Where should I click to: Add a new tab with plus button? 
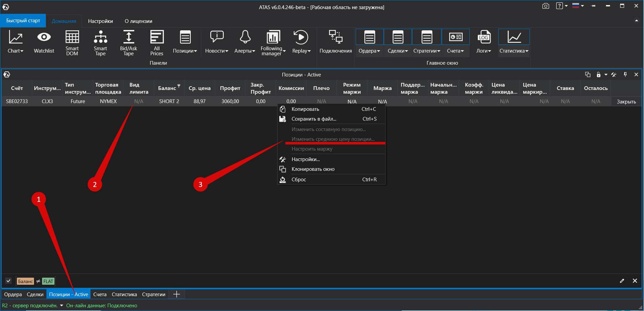[x=177, y=294]
